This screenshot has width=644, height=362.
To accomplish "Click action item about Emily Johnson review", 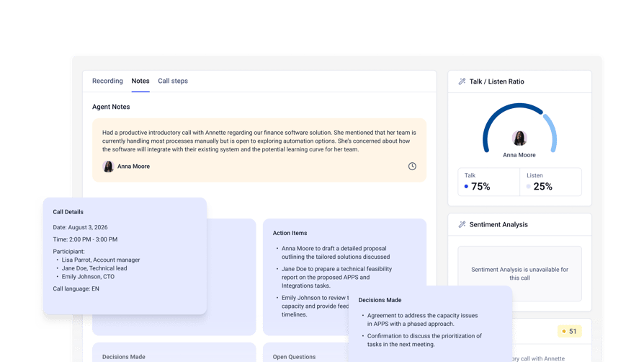I will click(315, 306).
